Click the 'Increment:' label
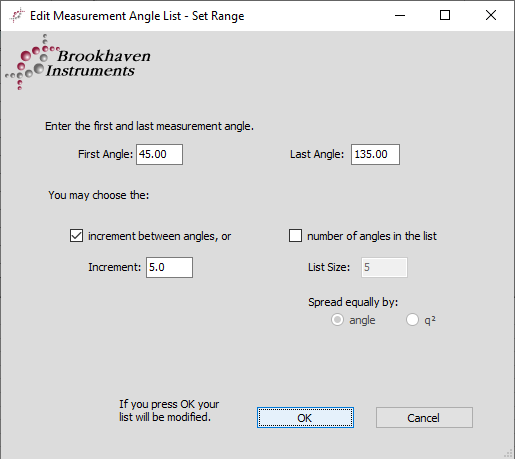This screenshot has width=515, height=459. point(115,267)
